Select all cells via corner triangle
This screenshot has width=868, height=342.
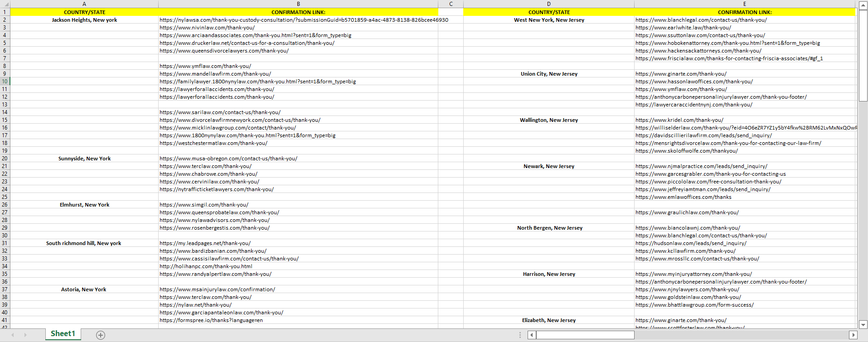point(5,4)
